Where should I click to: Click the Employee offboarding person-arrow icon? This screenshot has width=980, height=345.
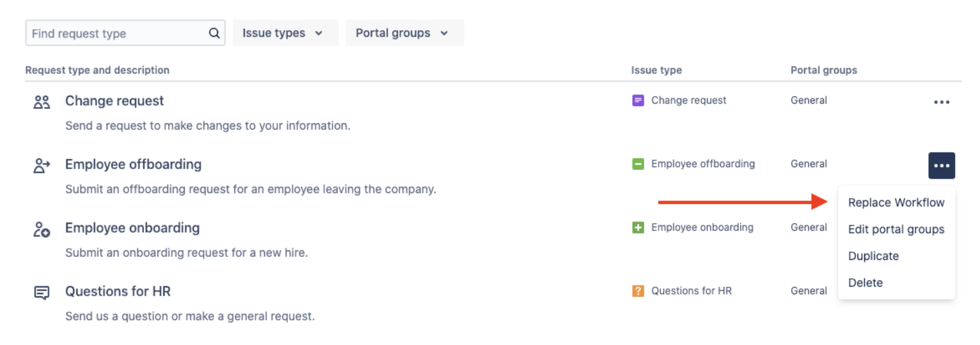click(x=42, y=166)
